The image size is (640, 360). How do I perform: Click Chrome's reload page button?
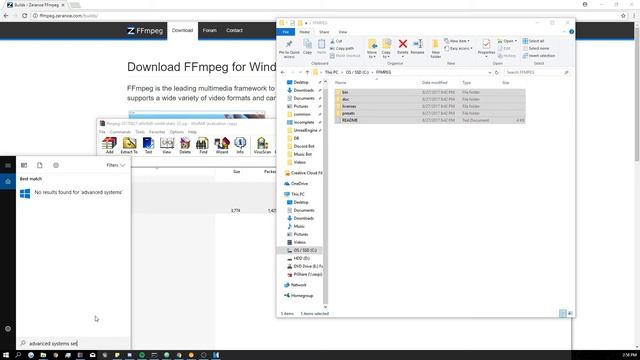point(24,16)
